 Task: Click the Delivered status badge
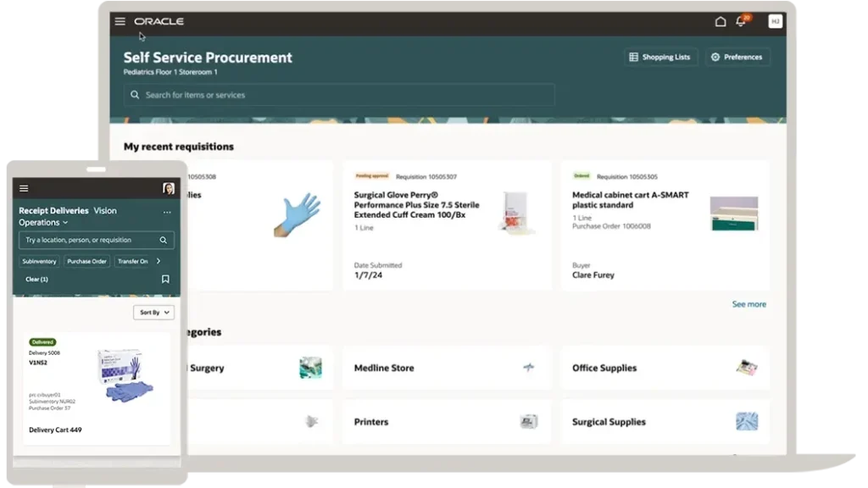[42, 342]
